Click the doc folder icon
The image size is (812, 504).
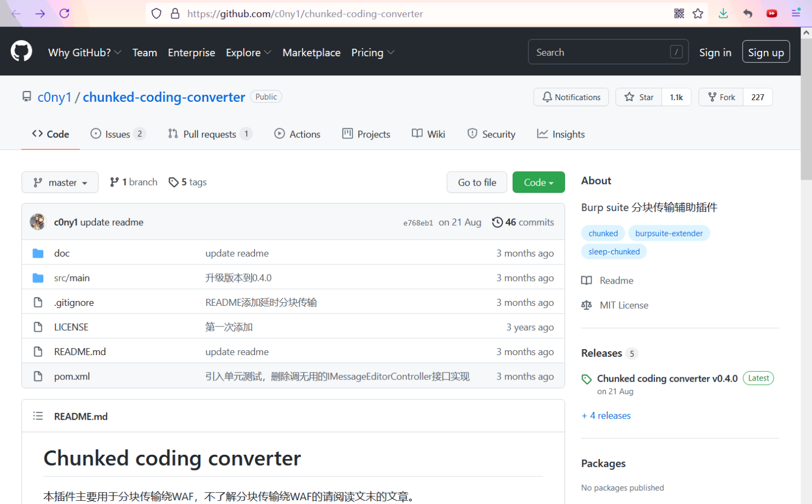[38, 253]
